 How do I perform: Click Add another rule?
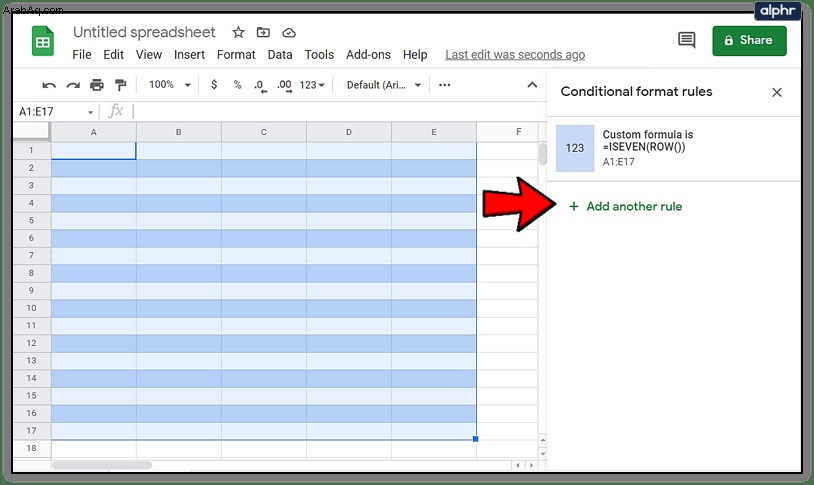point(625,206)
